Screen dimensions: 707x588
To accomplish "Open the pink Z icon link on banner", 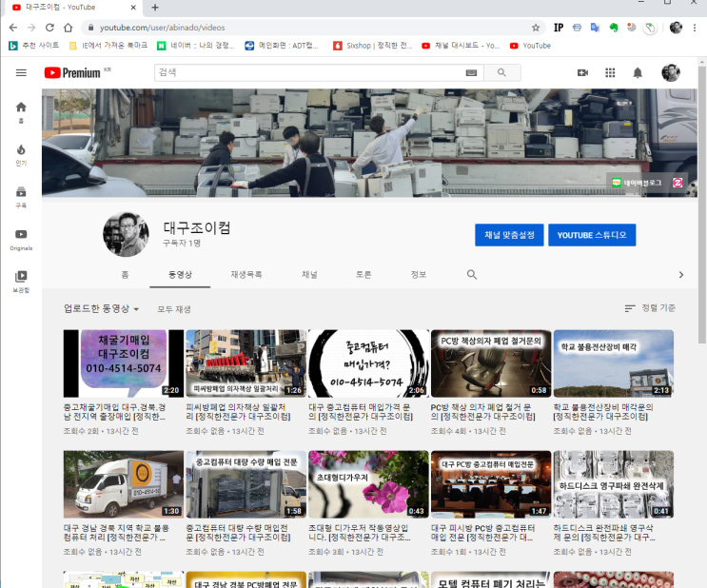I will coord(678,183).
